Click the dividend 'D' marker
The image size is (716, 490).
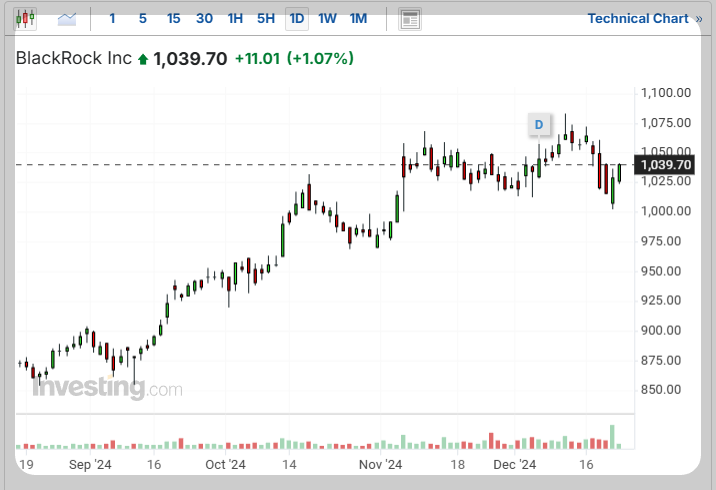click(x=539, y=125)
